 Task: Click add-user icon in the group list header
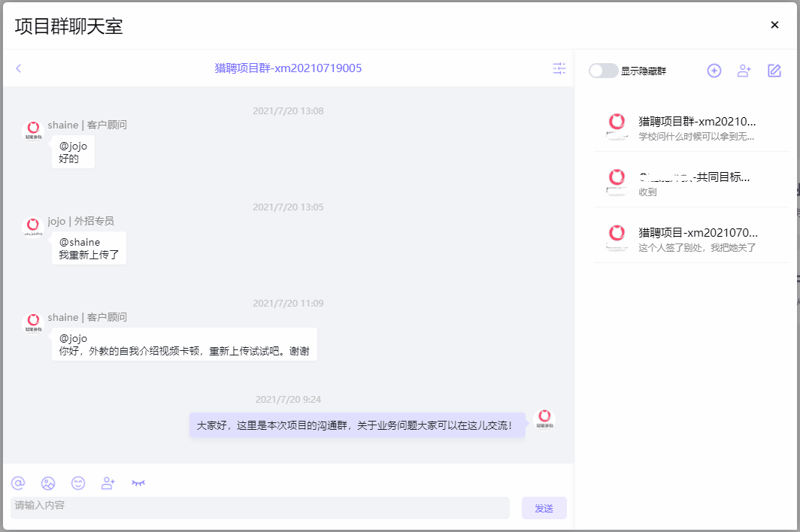coord(744,71)
